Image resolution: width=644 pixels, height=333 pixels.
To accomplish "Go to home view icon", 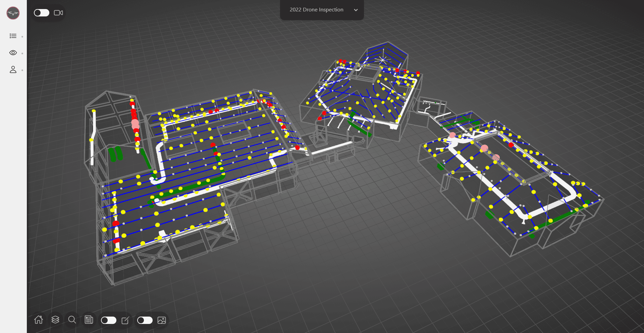I will (x=39, y=320).
